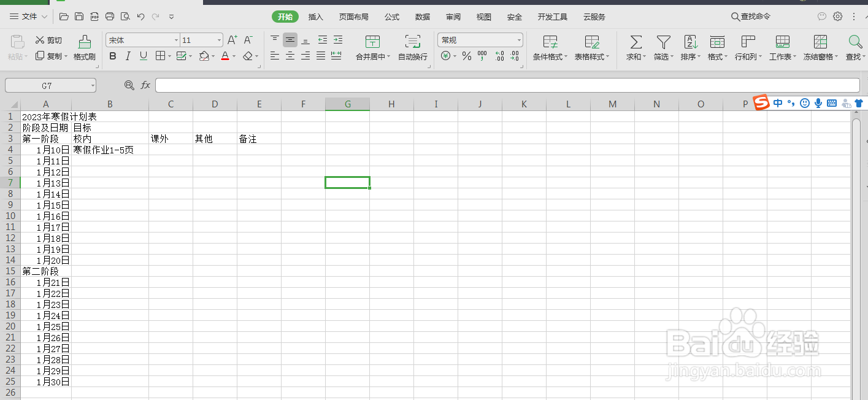Viewport: 868px width, 400px height.
Task: Click the Merge and Center (合并居中) icon
Action: pos(372,42)
